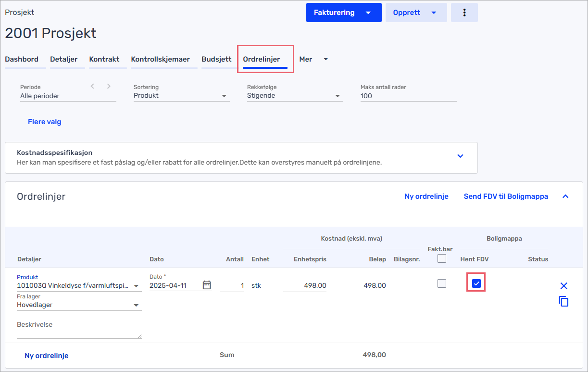
Task: Click the Dato field showing 2025-04-11
Action: [175, 285]
